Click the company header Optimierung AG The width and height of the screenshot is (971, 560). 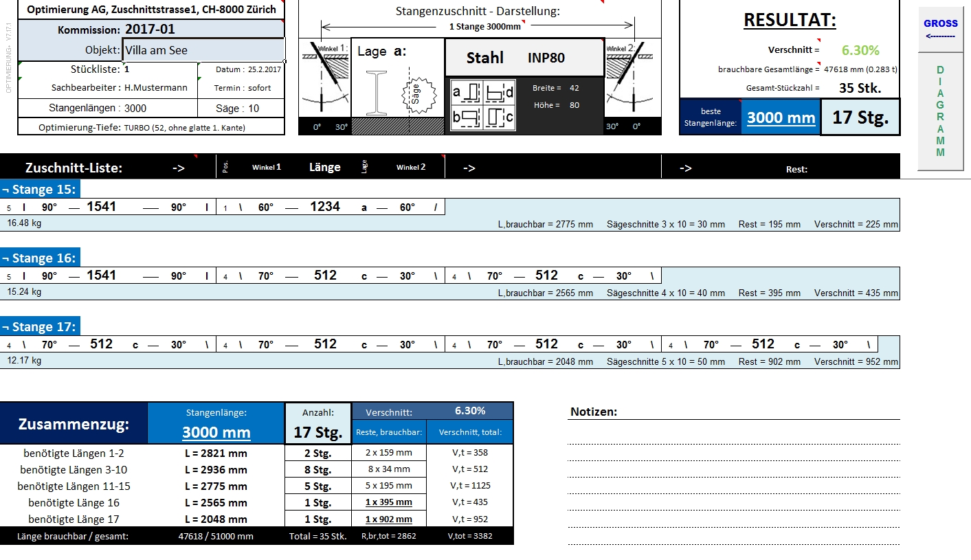151,10
